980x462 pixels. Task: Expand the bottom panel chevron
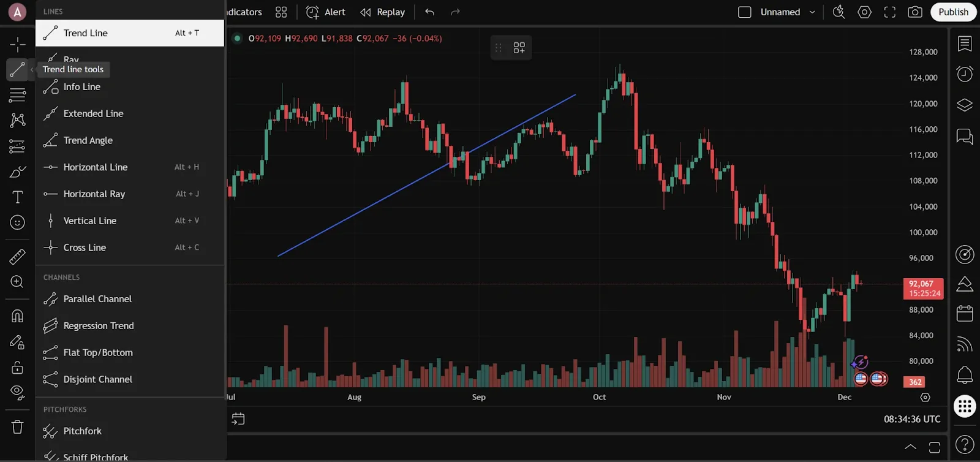[911, 447]
